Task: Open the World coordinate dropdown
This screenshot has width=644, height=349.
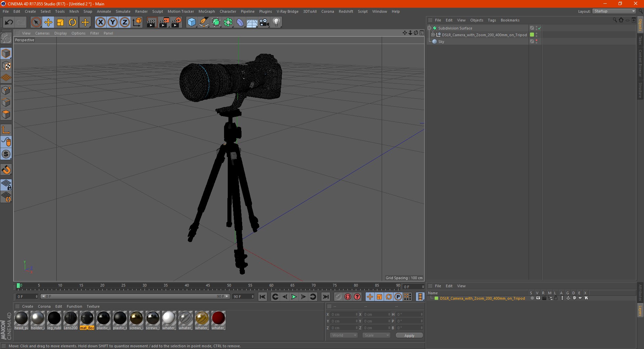Action: point(344,335)
